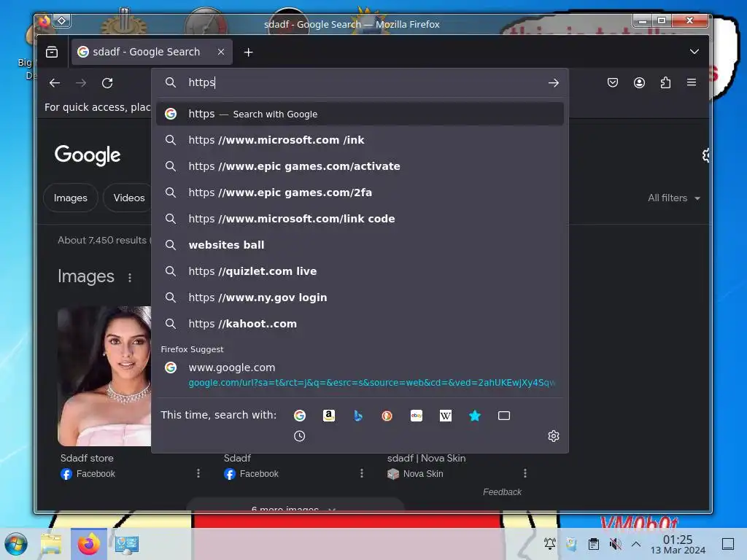Open the Sdadf store Facebook link
Viewport: 747px width, 560px height.
click(88, 474)
